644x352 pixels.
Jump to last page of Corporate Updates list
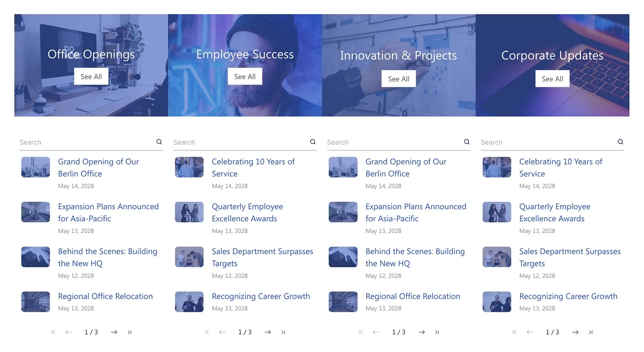tap(591, 332)
